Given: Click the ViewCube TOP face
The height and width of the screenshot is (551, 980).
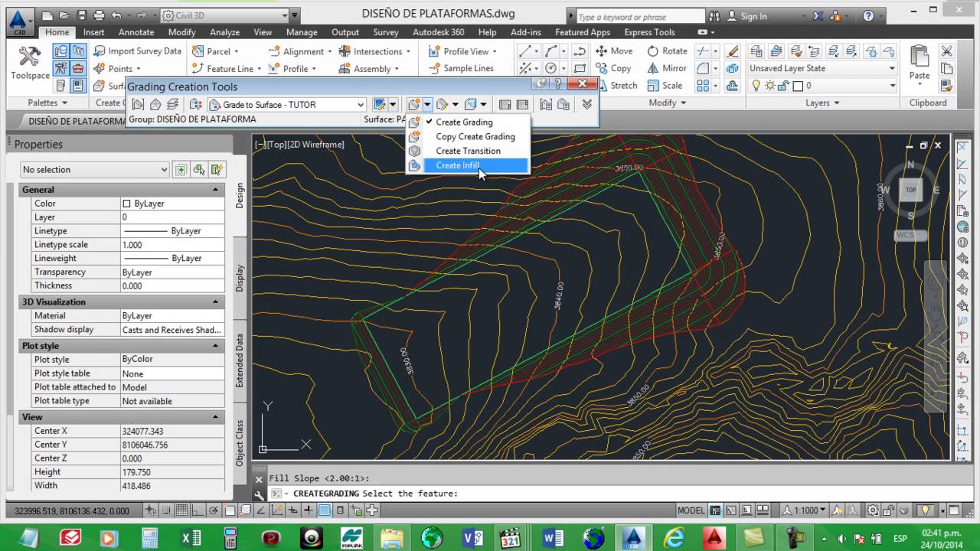Looking at the screenshot, I should [x=911, y=190].
